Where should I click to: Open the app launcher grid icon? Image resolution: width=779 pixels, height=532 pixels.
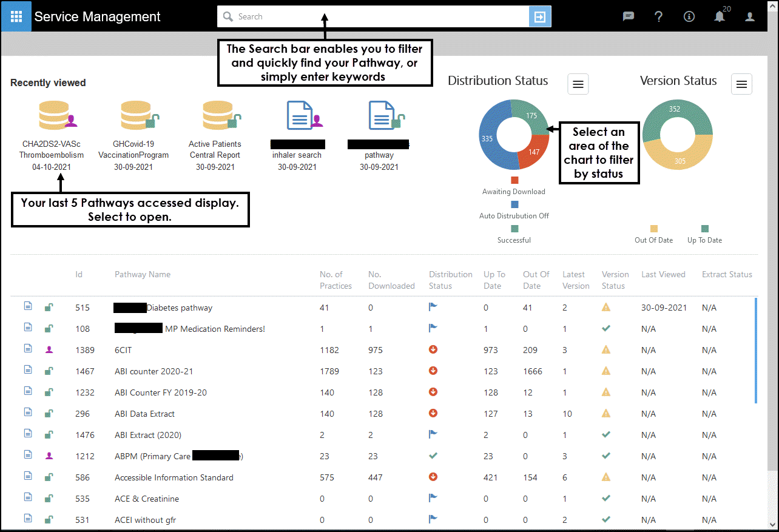(x=16, y=16)
